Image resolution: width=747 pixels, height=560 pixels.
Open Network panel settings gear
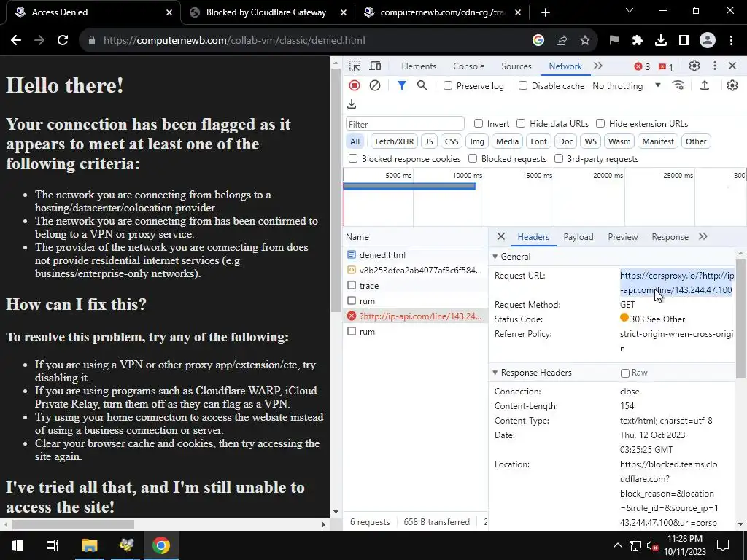(732, 85)
